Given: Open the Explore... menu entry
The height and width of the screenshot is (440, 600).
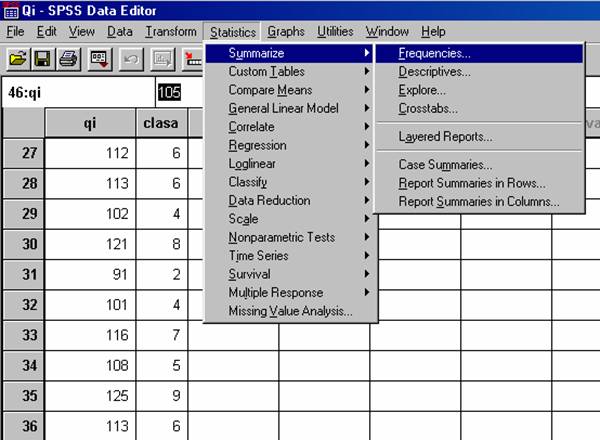Looking at the screenshot, I should click(x=422, y=90).
